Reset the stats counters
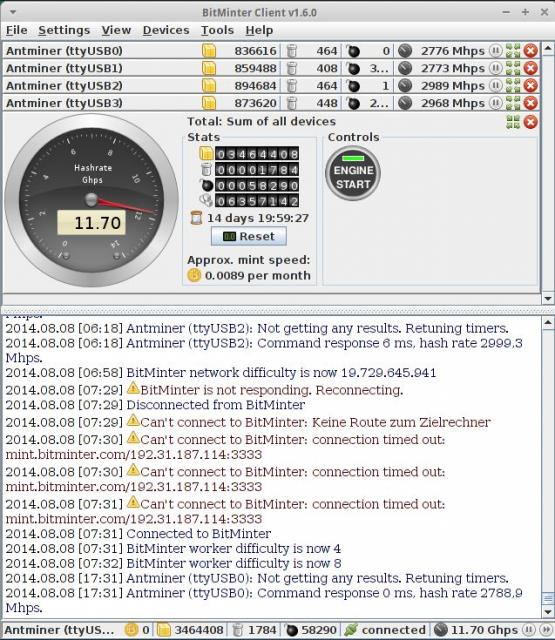The width and height of the screenshot is (555, 640). tap(249, 236)
